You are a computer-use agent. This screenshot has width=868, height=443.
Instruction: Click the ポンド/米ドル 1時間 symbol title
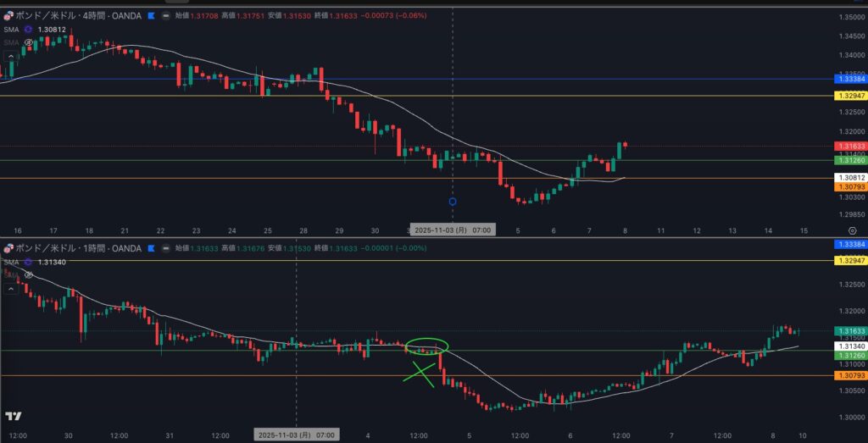tap(78, 248)
